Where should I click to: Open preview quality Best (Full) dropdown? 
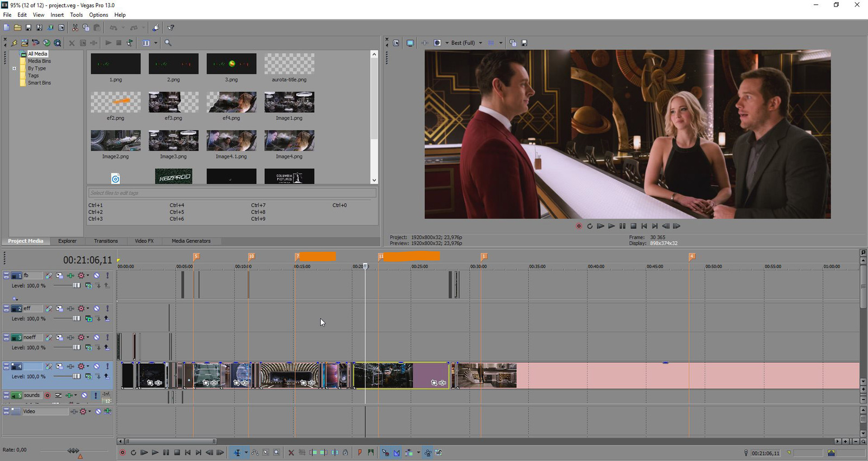pyautogui.click(x=480, y=43)
